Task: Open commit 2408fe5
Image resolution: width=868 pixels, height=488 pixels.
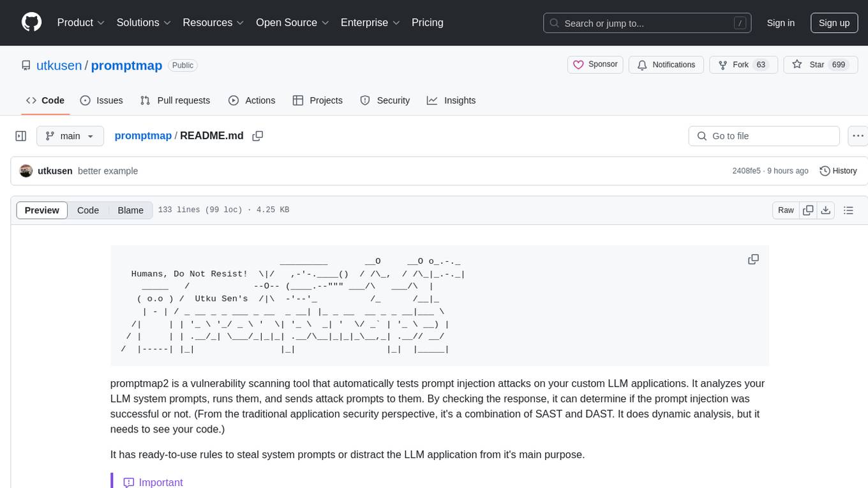Action: [747, 171]
